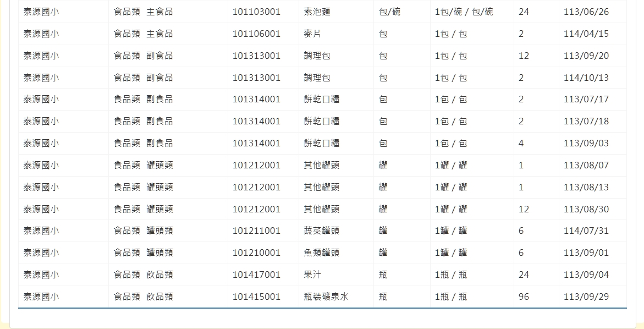Select expiry date 113/09/20
The height and width of the screenshot is (329, 644).
[x=586, y=56]
